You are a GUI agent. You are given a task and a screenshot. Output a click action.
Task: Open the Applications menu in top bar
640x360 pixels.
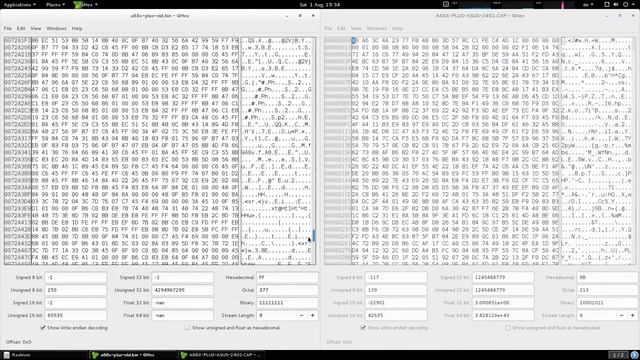point(19,4)
